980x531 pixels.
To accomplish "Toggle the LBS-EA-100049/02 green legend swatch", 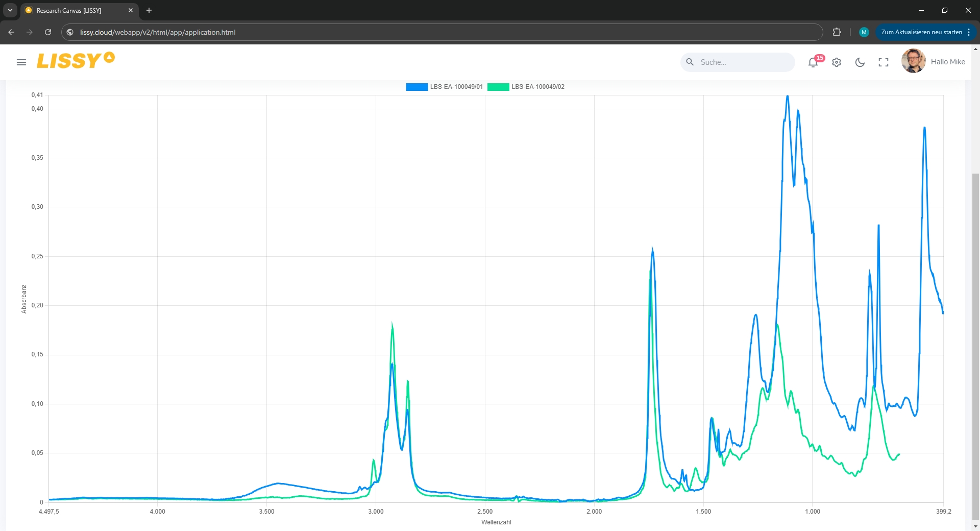I will tap(498, 87).
